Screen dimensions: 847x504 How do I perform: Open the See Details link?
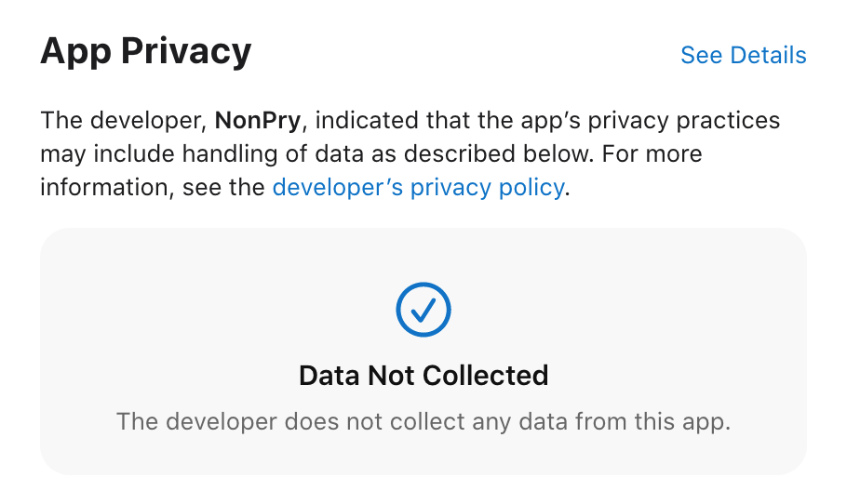click(743, 55)
